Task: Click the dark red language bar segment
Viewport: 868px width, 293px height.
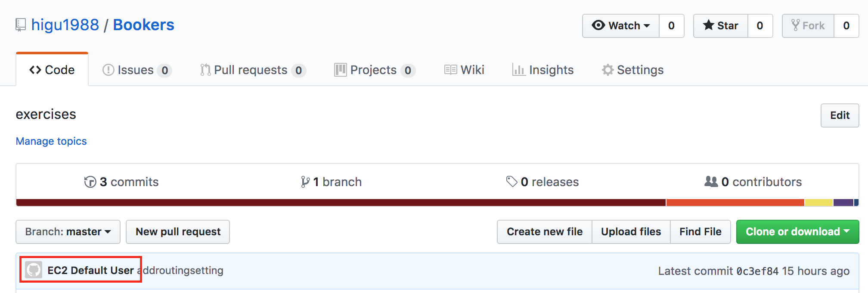Action: [341, 203]
